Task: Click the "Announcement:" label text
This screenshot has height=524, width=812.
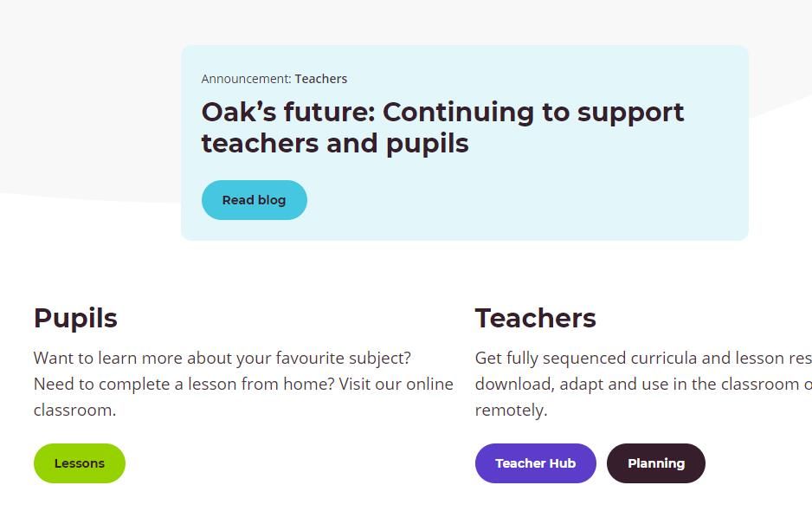Action: (247, 79)
